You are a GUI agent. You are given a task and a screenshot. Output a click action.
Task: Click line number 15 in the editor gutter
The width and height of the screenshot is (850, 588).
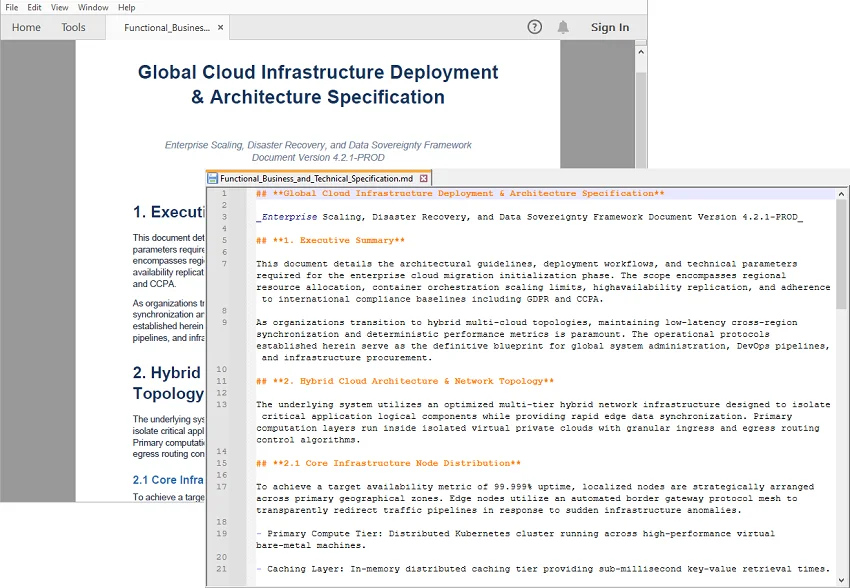coord(221,463)
